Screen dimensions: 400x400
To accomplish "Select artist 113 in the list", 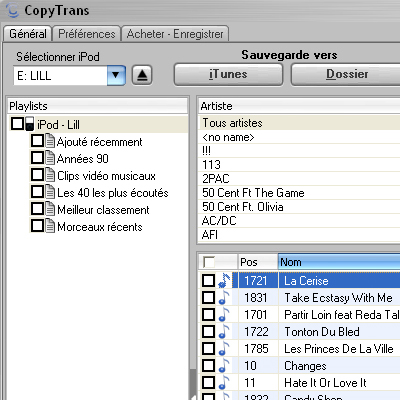I will [x=299, y=165].
